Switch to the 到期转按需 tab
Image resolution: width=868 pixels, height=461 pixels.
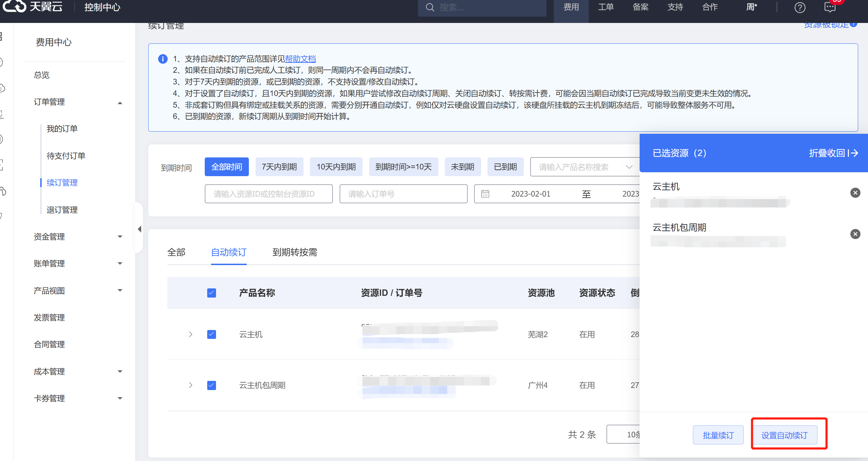pos(295,252)
